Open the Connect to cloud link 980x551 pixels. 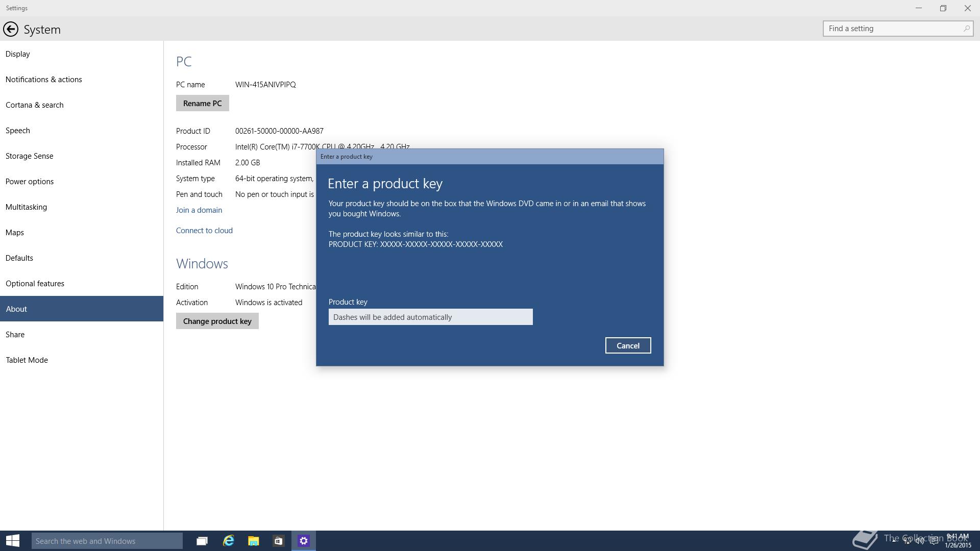click(204, 230)
